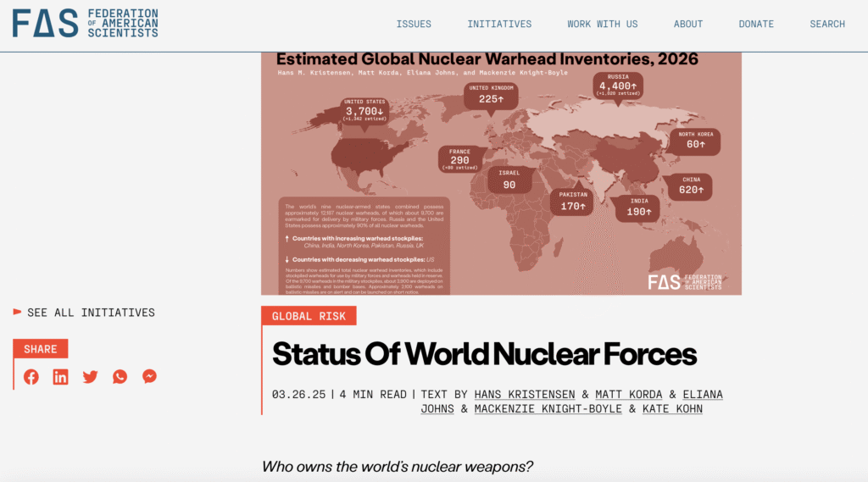Open the Issues menu
This screenshot has width=868, height=482.
pyautogui.click(x=414, y=25)
